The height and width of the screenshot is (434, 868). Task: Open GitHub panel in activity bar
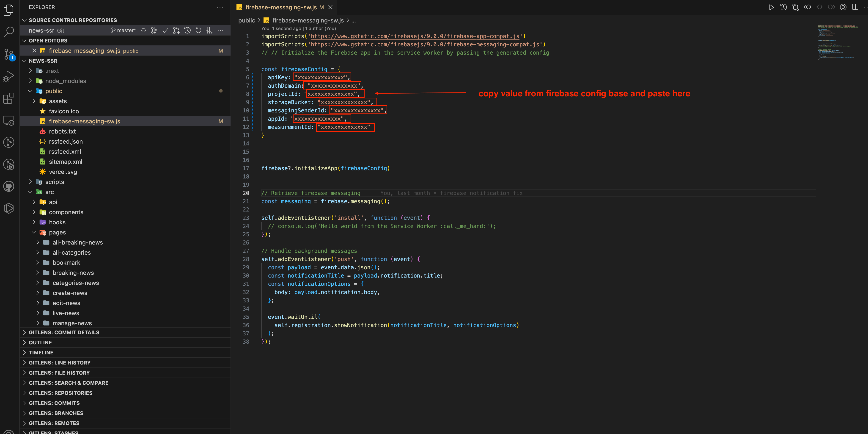click(9, 186)
